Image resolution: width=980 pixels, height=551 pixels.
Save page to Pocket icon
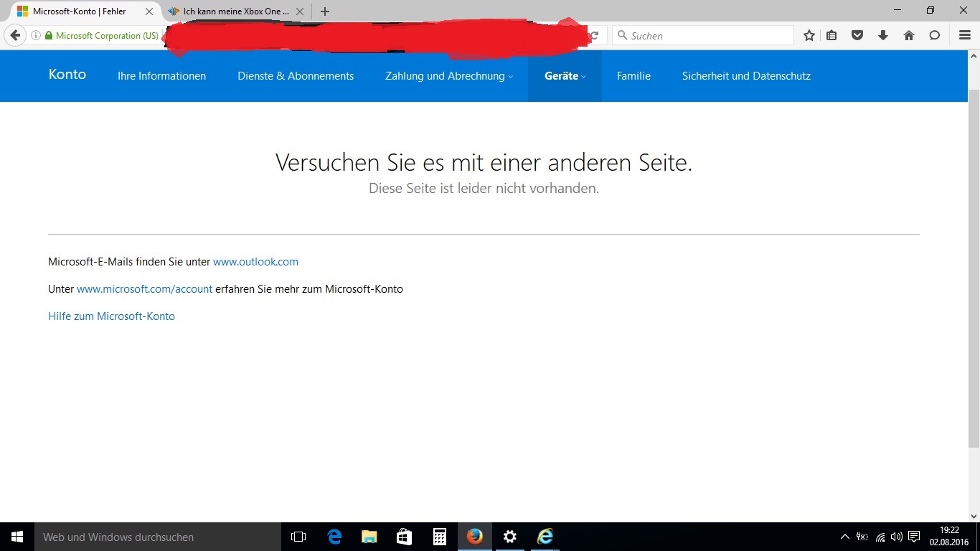click(857, 35)
